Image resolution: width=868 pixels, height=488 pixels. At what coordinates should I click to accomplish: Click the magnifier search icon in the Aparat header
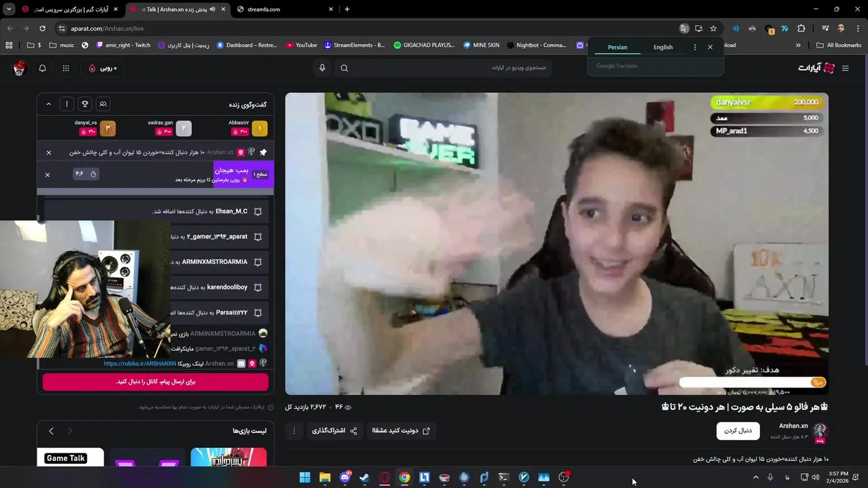[x=344, y=68]
